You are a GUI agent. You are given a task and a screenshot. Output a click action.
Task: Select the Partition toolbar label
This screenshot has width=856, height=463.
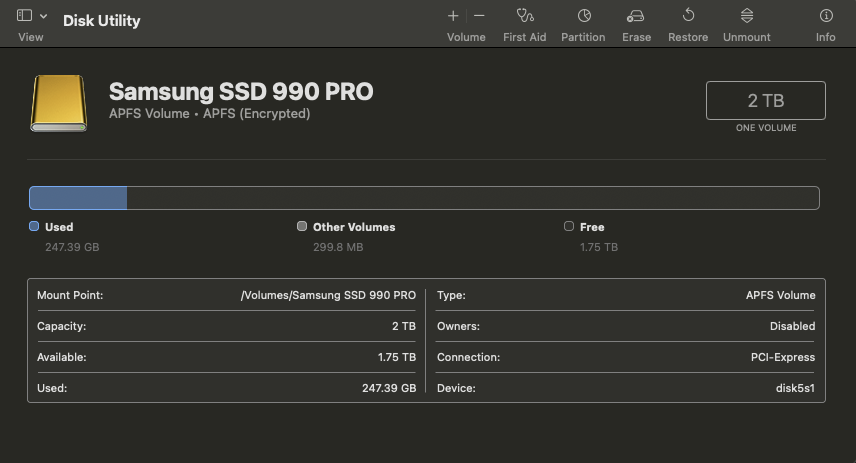pyautogui.click(x=583, y=37)
